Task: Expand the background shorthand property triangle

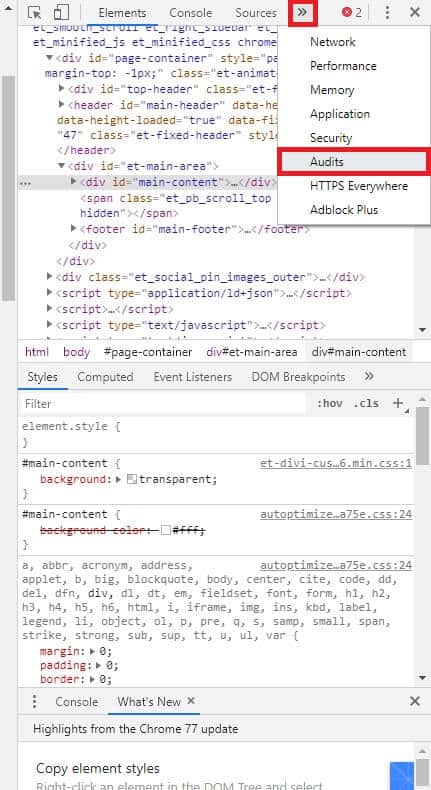Action: coord(118,479)
